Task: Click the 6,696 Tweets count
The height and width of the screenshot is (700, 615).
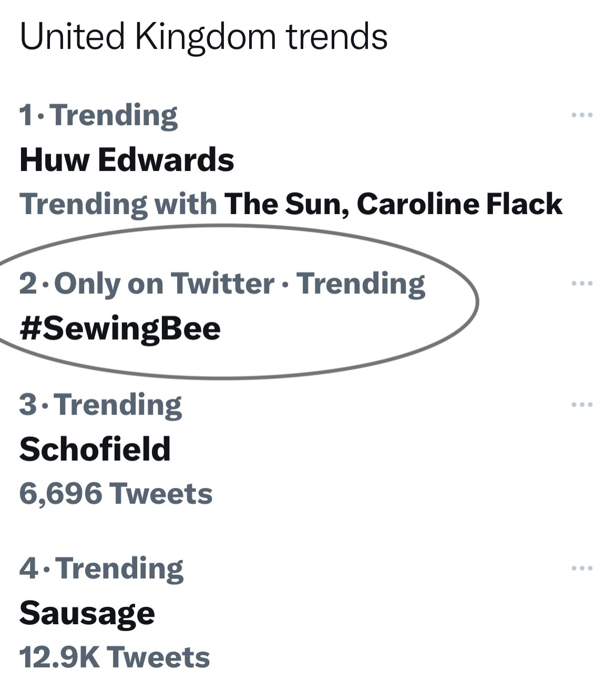Action: click(x=116, y=494)
